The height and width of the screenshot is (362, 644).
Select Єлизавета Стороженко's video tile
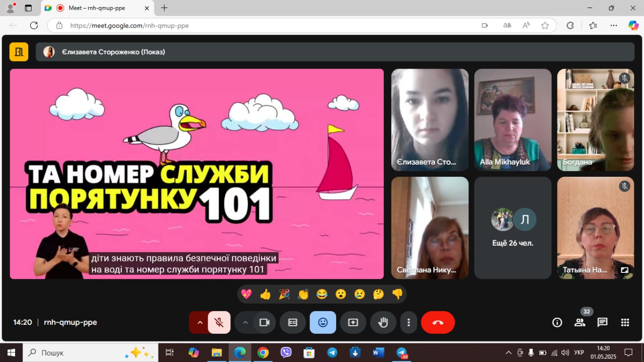click(430, 120)
